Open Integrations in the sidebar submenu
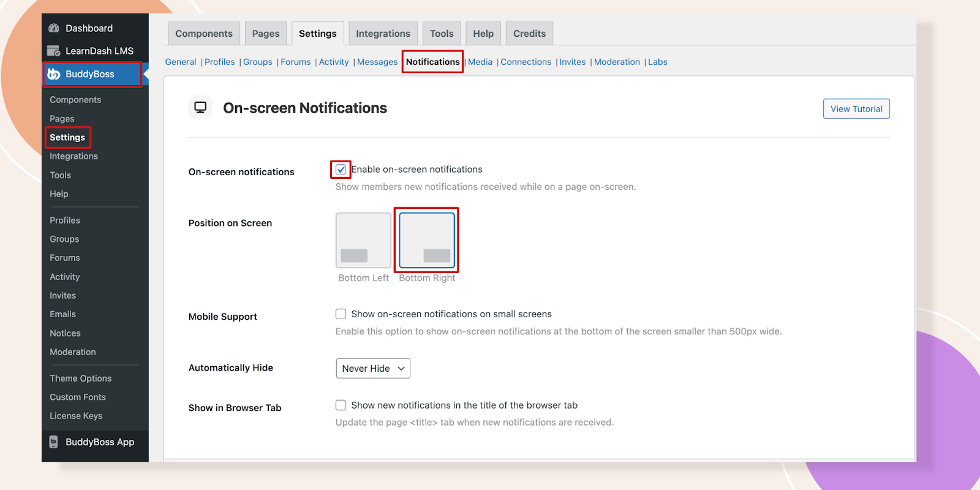 pyautogui.click(x=74, y=156)
